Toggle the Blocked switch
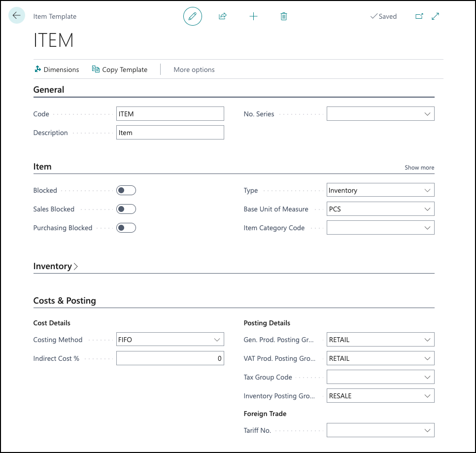Screen dimensions: 476x453 [x=126, y=190]
